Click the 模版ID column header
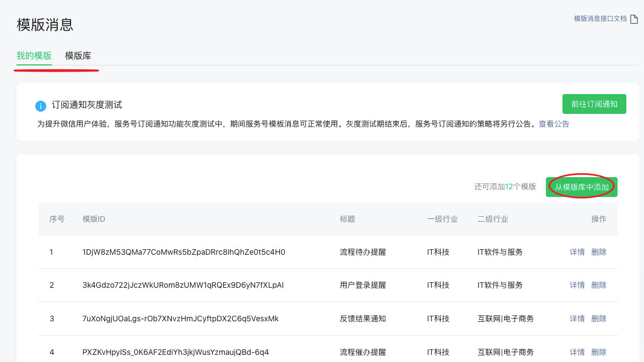 pyautogui.click(x=94, y=219)
